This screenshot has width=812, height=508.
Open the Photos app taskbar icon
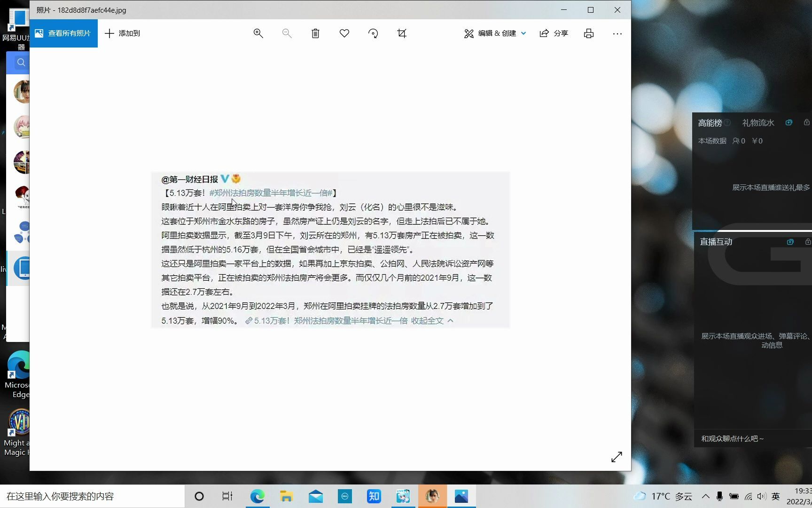[x=461, y=496]
